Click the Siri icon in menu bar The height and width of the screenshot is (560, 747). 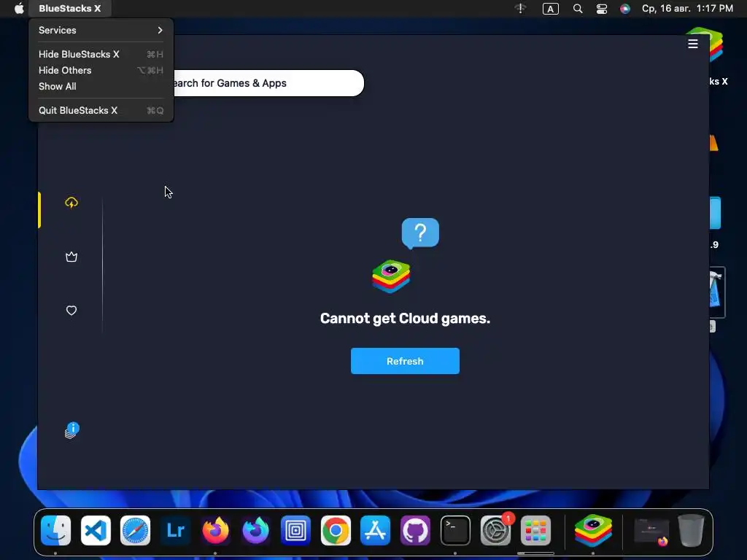pos(625,9)
